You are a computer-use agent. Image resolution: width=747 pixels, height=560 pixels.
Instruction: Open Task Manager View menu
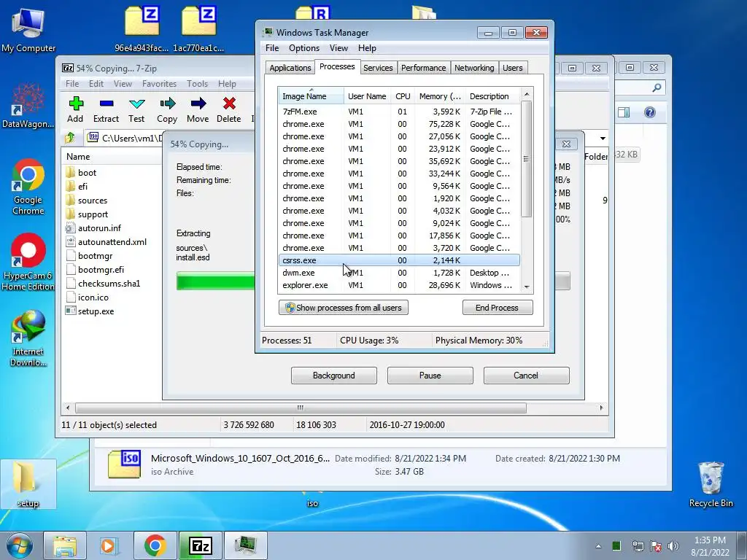coord(338,48)
